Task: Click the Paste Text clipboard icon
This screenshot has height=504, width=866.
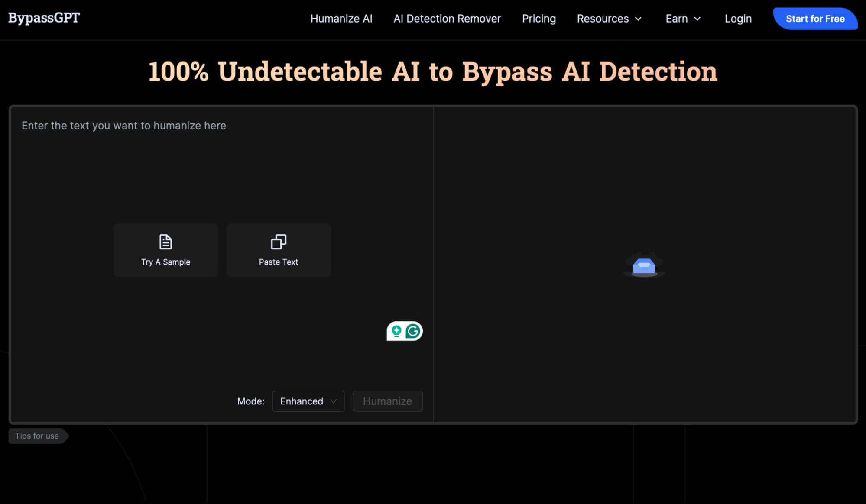Action: tap(278, 242)
